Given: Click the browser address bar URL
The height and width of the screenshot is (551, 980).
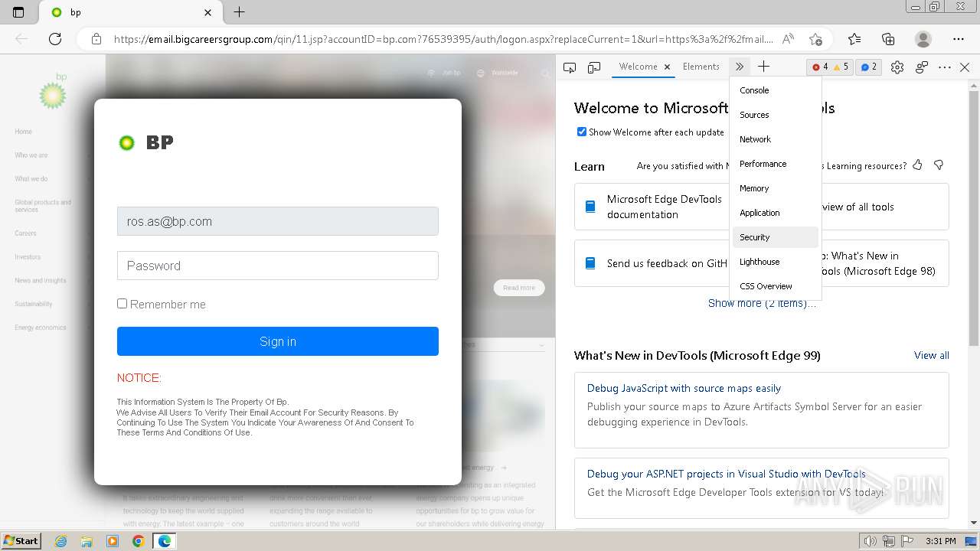Looking at the screenshot, I should (443, 39).
